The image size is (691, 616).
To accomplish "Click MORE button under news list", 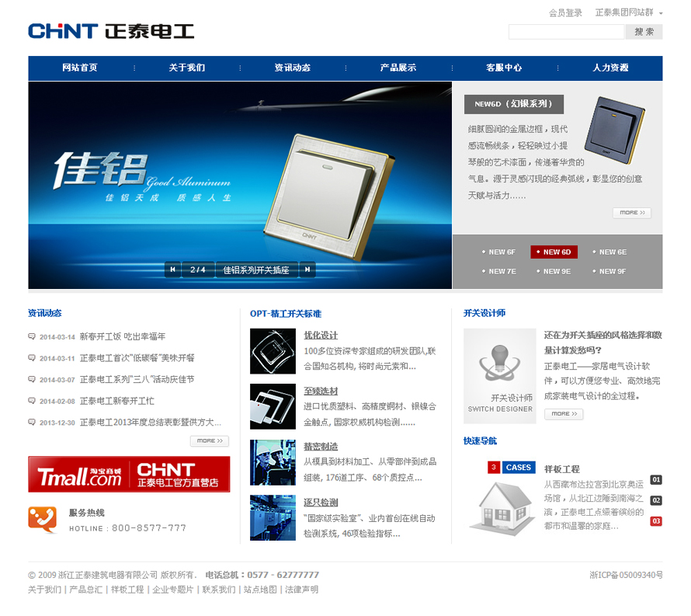I will 210,441.
